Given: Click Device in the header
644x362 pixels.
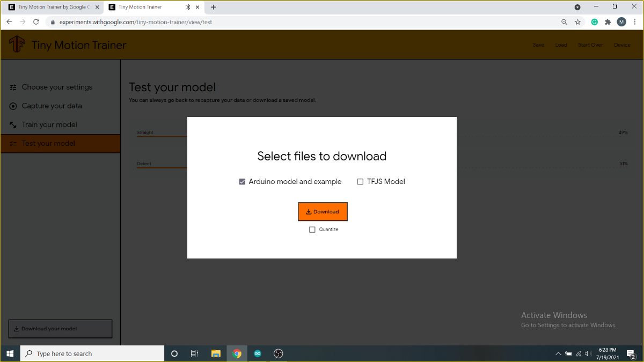Looking at the screenshot, I should coord(622,45).
